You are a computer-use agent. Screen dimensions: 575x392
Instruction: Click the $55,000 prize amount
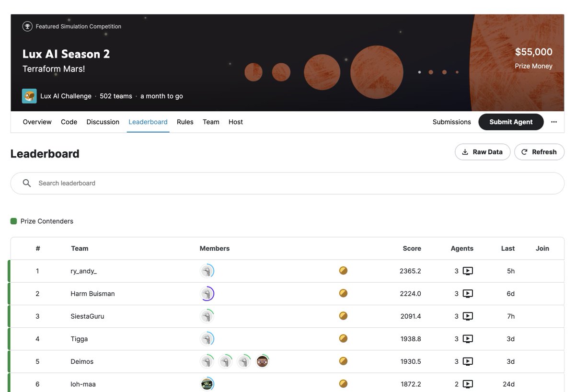tap(534, 52)
